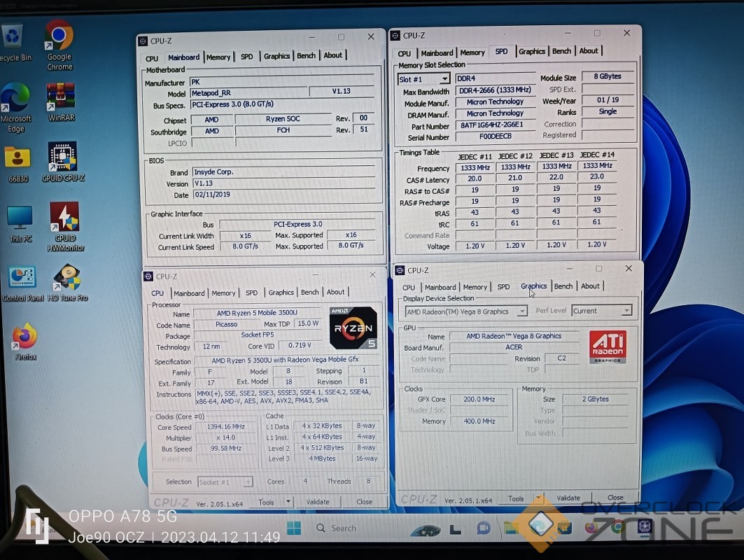Select the This PC desktop icon

click(20, 224)
